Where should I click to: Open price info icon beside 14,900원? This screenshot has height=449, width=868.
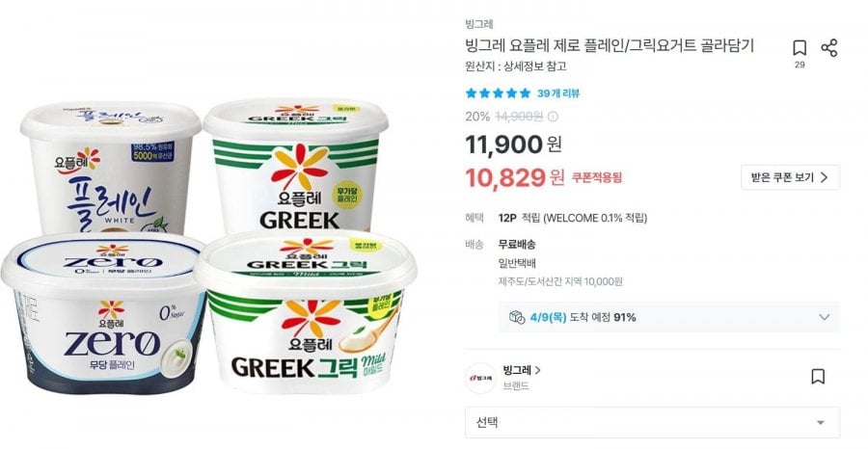tap(553, 117)
